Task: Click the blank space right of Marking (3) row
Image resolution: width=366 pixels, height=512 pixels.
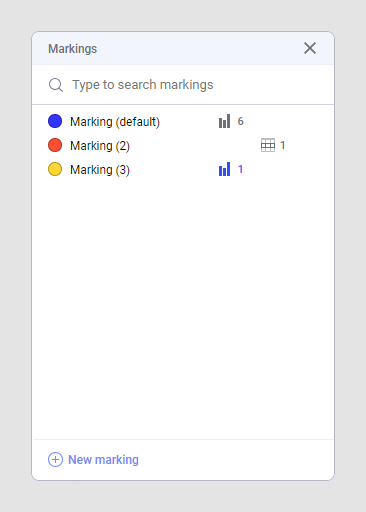Action: (x=288, y=169)
